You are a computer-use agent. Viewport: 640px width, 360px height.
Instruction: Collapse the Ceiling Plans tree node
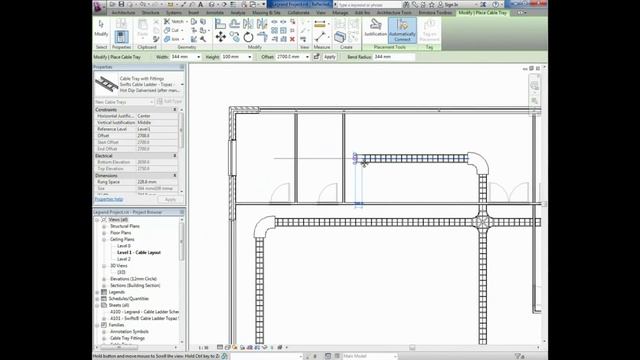(104, 239)
